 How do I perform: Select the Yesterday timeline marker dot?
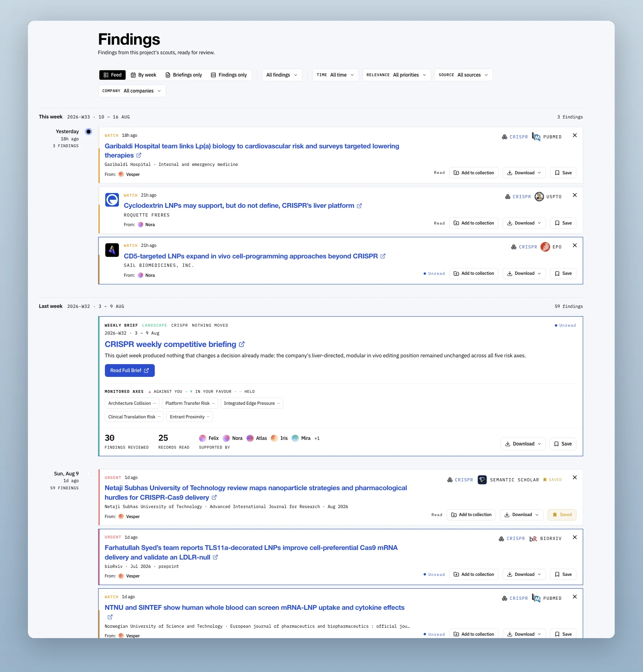pyautogui.click(x=89, y=132)
